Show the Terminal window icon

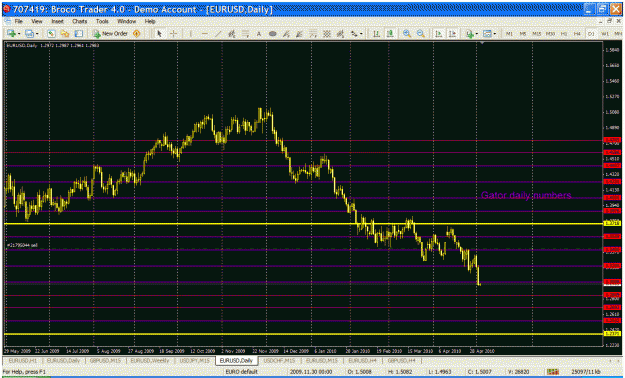pos(79,34)
